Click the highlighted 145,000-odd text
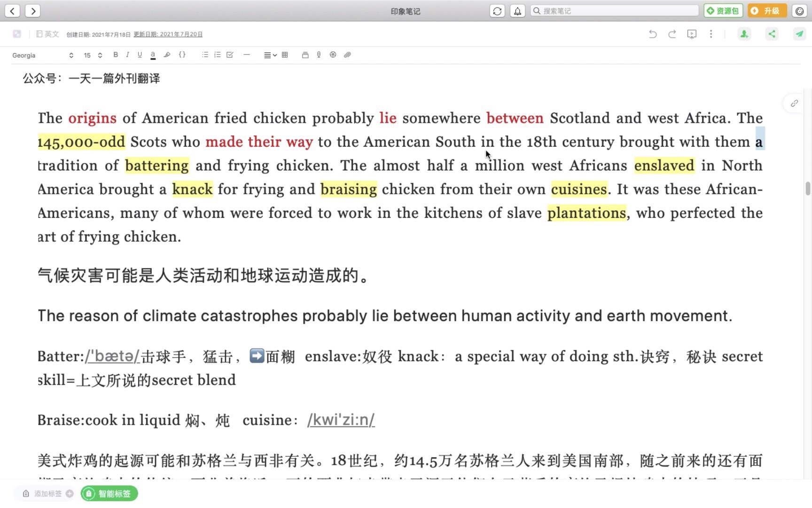This screenshot has width=812, height=508. click(x=81, y=142)
